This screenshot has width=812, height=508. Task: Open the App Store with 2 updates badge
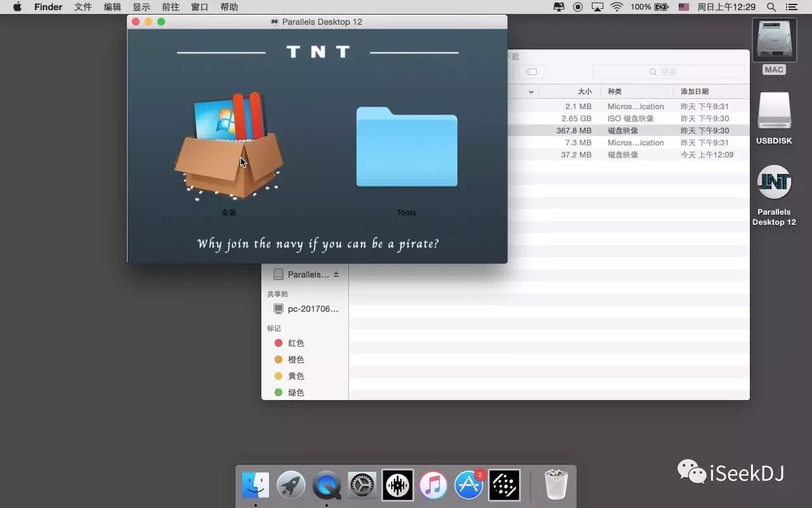[469, 486]
